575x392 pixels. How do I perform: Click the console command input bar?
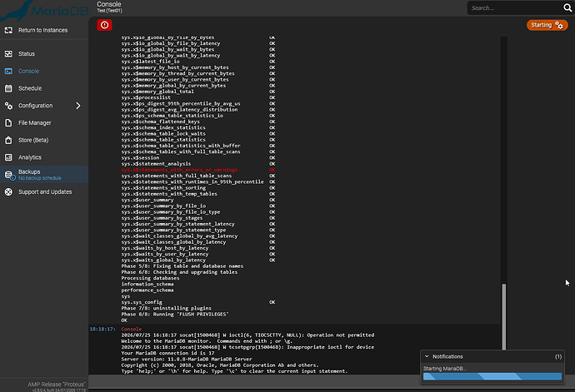pos(254,381)
